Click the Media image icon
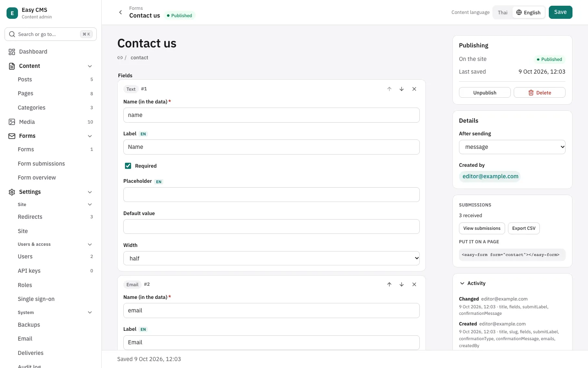This screenshot has width=588, height=368. [x=12, y=122]
